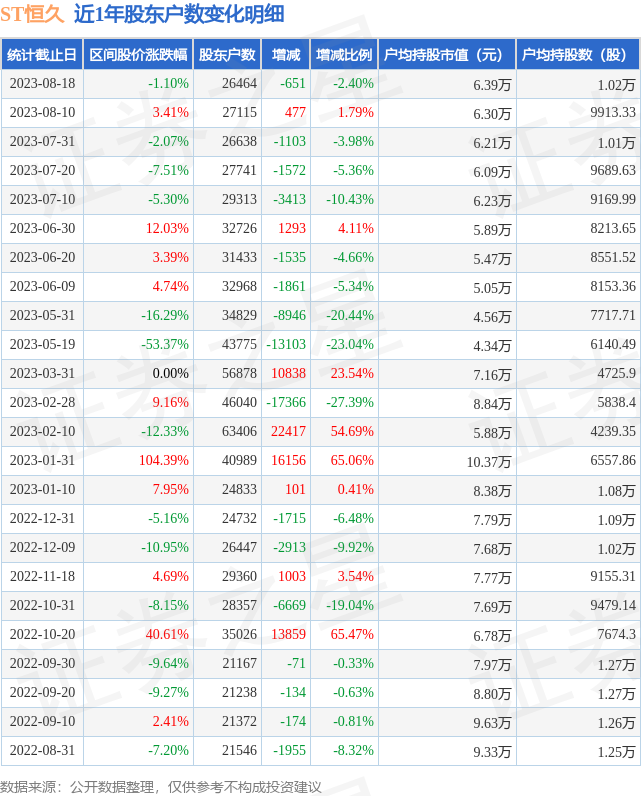641x796 pixels.
Task: Click the date cell 2022-09-10
Action: (x=42, y=721)
